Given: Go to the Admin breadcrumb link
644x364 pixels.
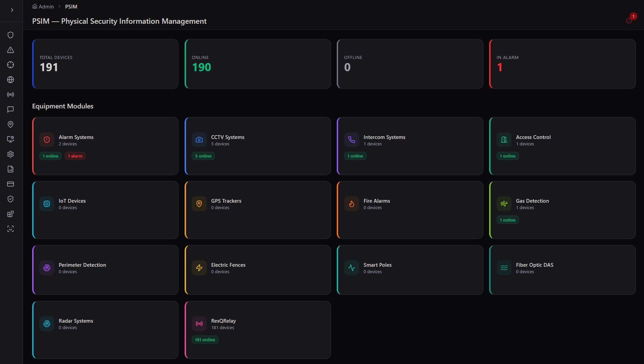Looking at the screenshot, I should (x=43, y=6).
